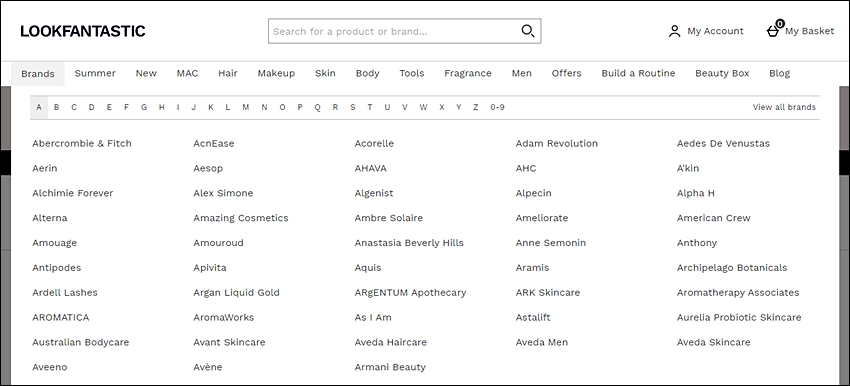Open the Beauty Box menu
The image size is (850, 386).
click(722, 73)
